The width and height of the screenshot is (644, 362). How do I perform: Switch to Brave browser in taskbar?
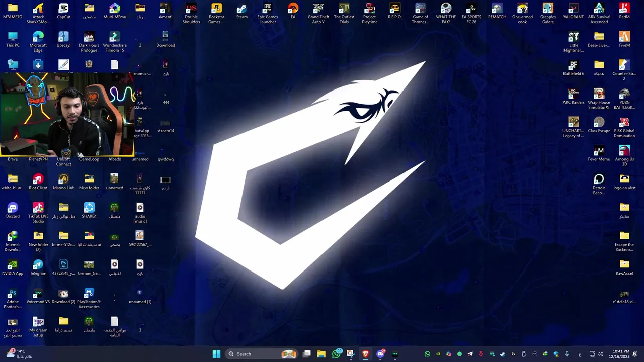click(x=366, y=354)
